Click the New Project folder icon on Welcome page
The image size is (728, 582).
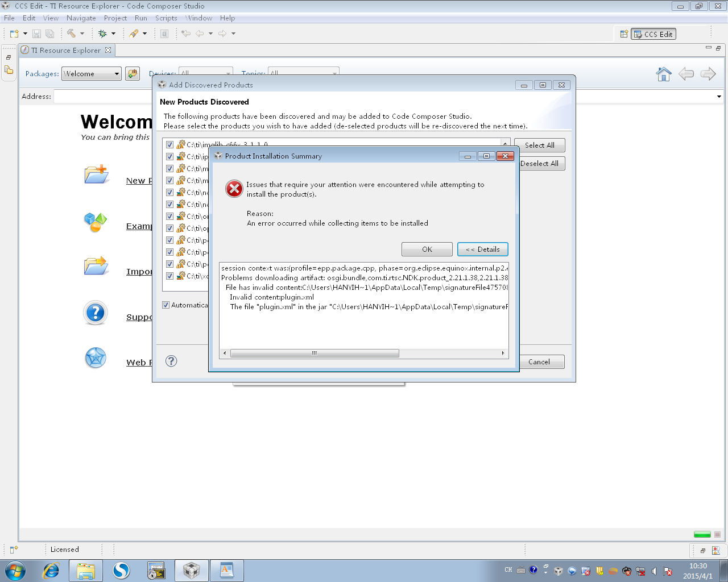pyautogui.click(x=96, y=174)
